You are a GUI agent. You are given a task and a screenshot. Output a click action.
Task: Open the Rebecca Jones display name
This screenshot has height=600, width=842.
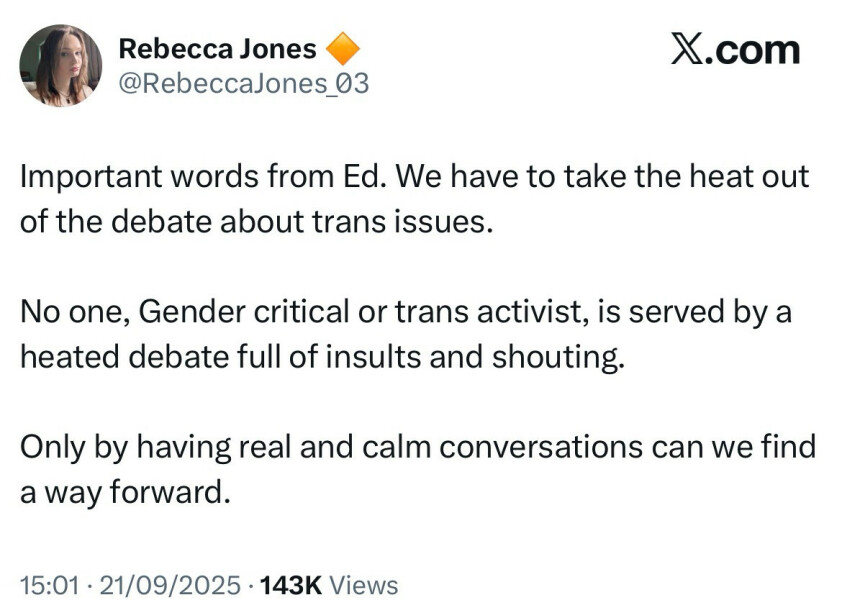tap(218, 48)
